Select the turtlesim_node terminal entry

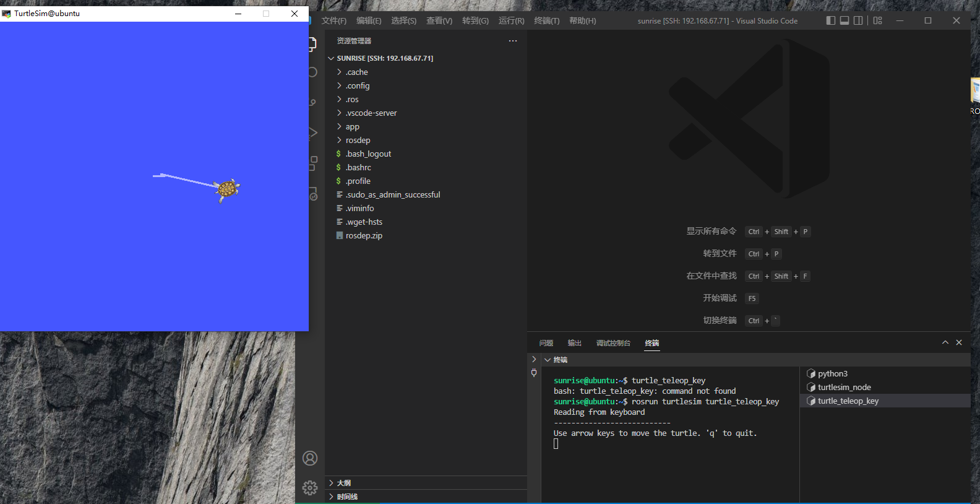click(885, 387)
